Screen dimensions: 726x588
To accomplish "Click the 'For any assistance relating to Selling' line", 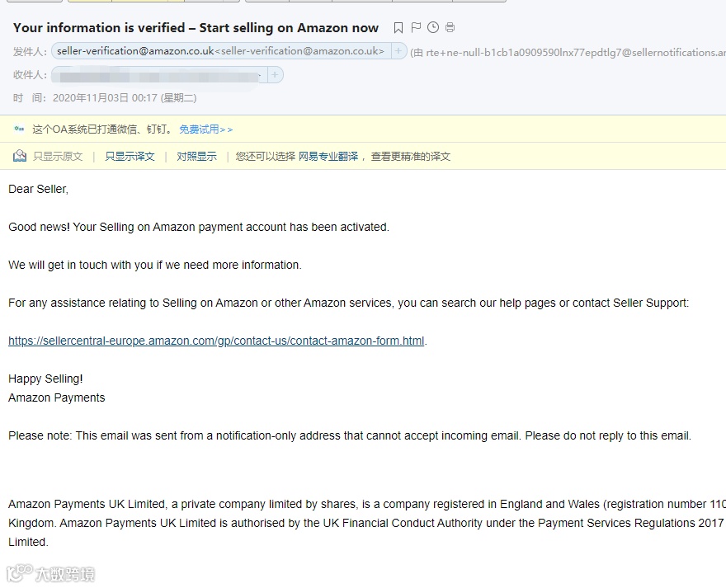I will [x=349, y=303].
